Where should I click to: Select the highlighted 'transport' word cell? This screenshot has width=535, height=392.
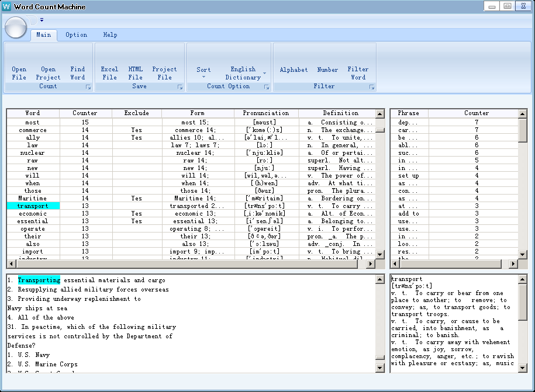pos(33,206)
